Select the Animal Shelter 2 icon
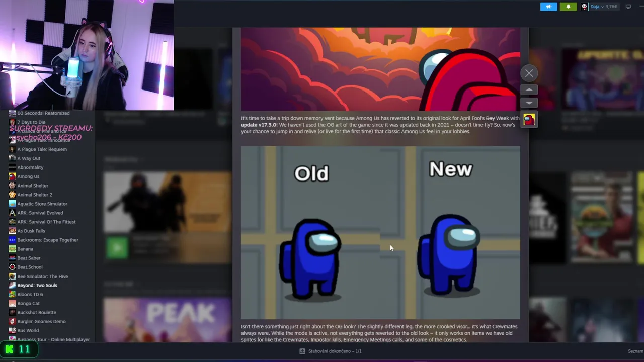 (12, 195)
